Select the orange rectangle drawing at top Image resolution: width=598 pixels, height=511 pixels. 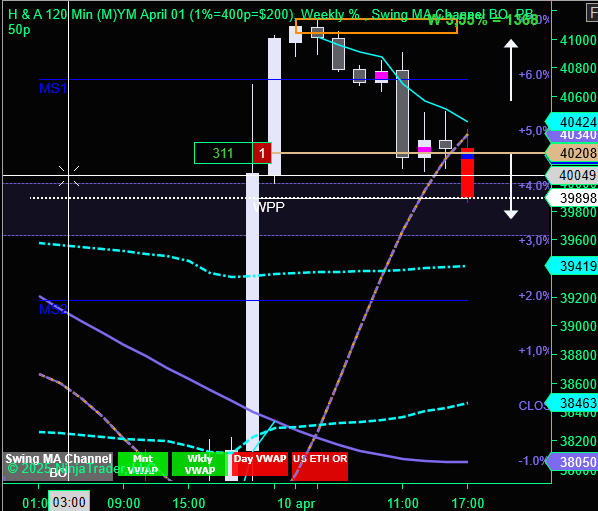tap(376, 26)
